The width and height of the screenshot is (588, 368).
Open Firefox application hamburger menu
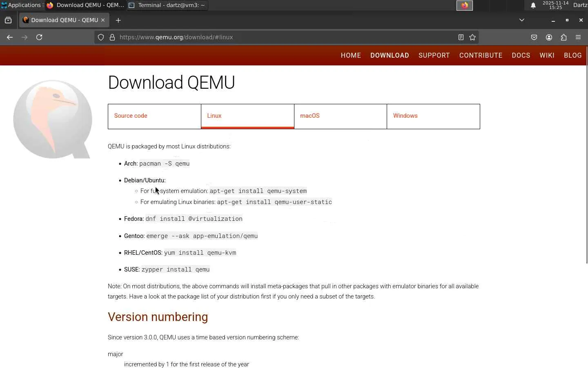(x=578, y=37)
